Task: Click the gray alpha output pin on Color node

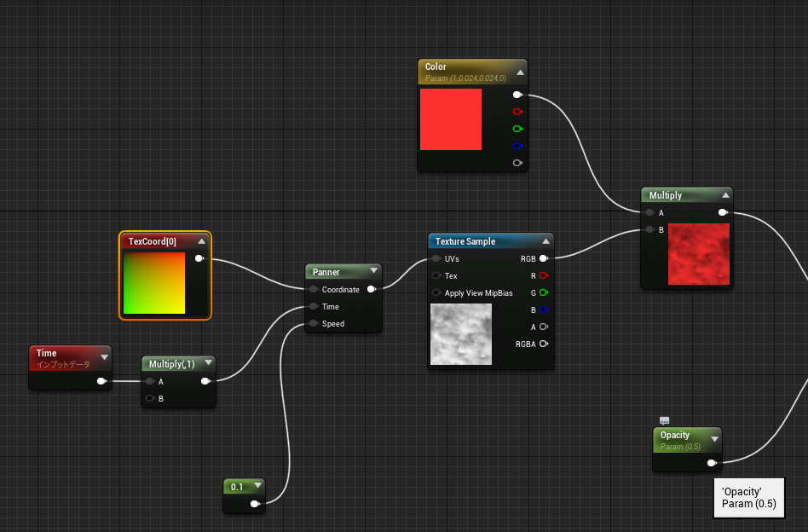Action: coord(517,163)
